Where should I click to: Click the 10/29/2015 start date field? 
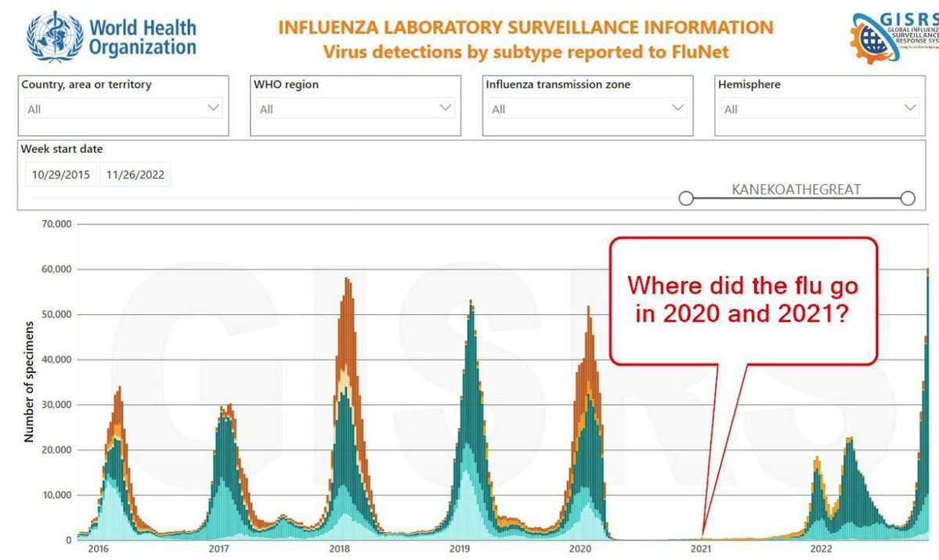tap(60, 174)
